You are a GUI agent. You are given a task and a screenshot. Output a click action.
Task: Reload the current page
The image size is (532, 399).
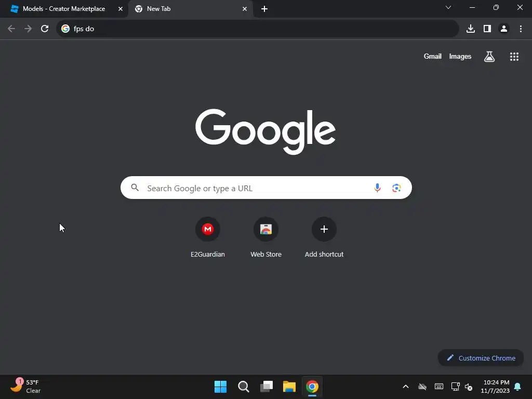click(x=45, y=29)
